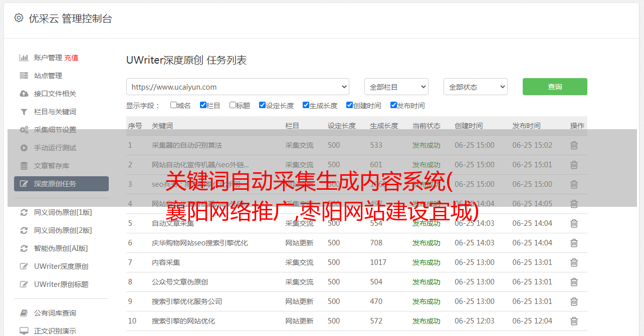Enable the 域名 display field checkbox
The height and width of the screenshot is (336, 644).
point(173,105)
